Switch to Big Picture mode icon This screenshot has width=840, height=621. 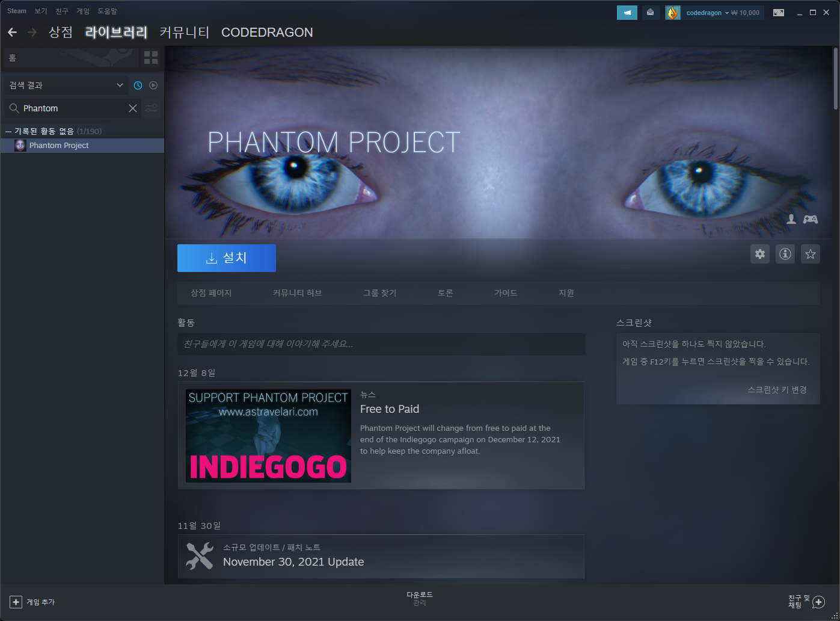779,13
